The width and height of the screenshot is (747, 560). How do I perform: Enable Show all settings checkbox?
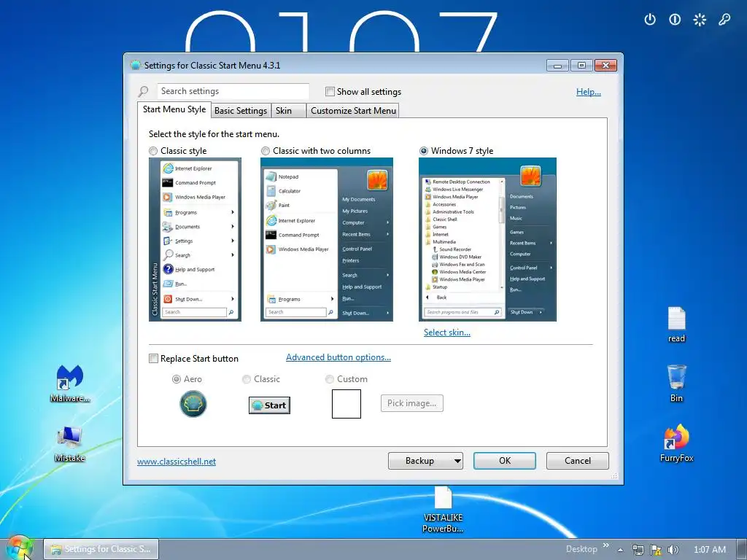coord(330,91)
